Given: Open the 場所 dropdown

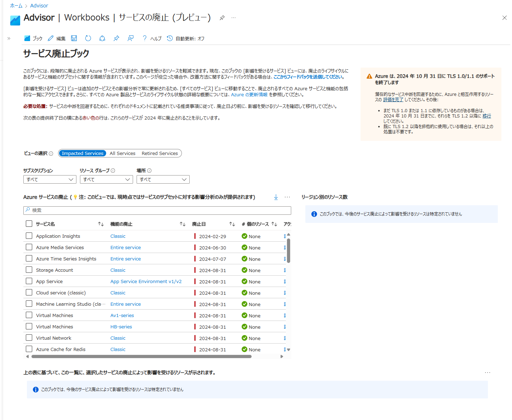Looking at the screenshot, I should [163, 179].
